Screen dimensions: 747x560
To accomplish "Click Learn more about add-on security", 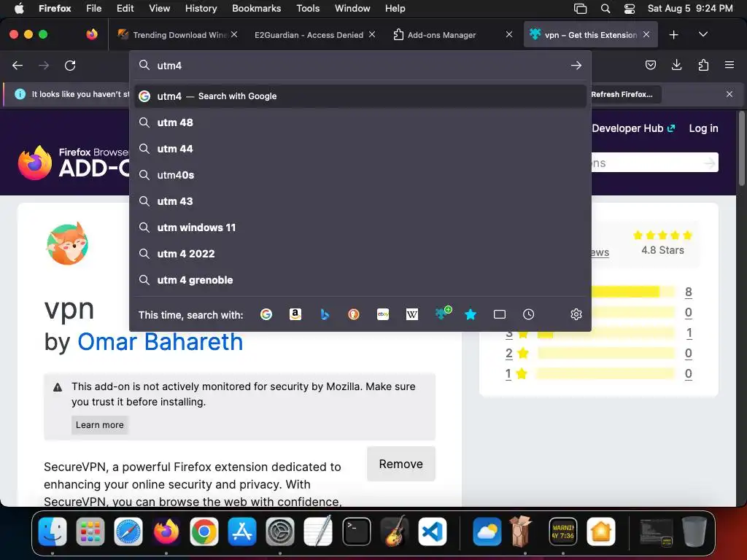I will [x=99, y=425].
